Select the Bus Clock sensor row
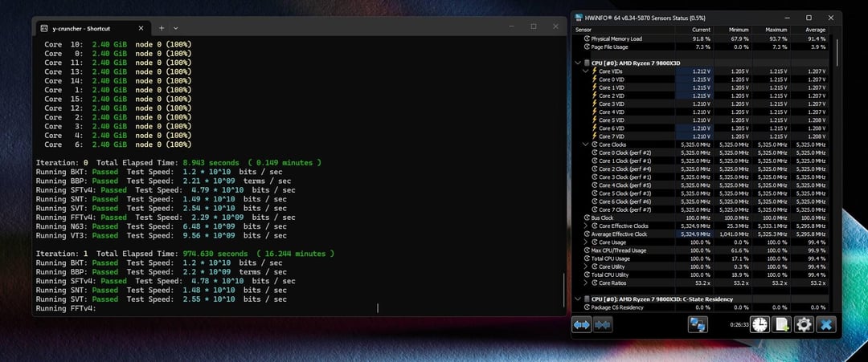The image size is (868, 362). click(612, 218)
